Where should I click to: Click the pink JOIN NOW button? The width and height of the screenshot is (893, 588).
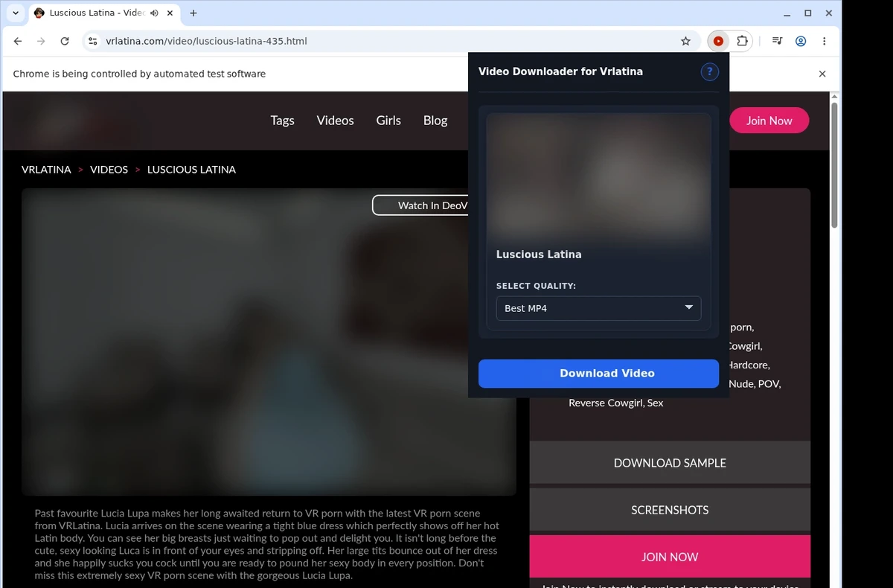(x=670, y=557)
